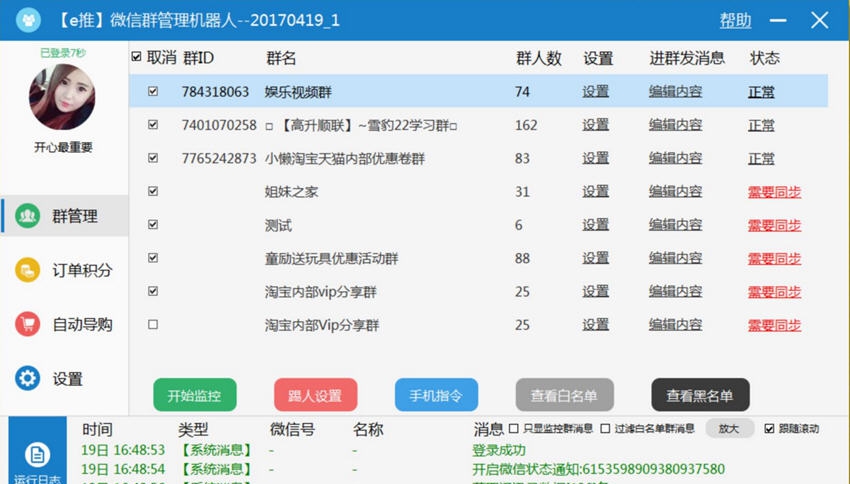Open the 自动导购 shopping cart icon
This screenshot has width=850, height=484.
(x=27, y=324)
